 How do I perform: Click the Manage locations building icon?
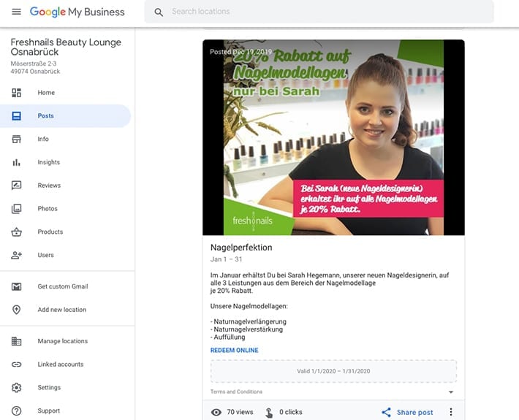pyautogui.click(x=16, y=341)
